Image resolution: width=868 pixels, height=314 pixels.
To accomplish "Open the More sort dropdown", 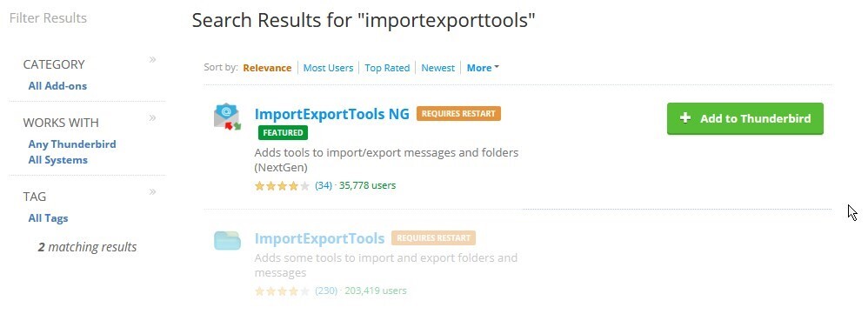I will pyautogui.click(x=483, y=68).
